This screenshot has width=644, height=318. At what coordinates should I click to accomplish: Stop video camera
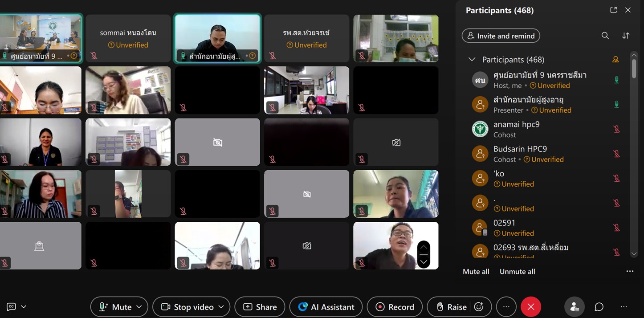click(187, 307)
